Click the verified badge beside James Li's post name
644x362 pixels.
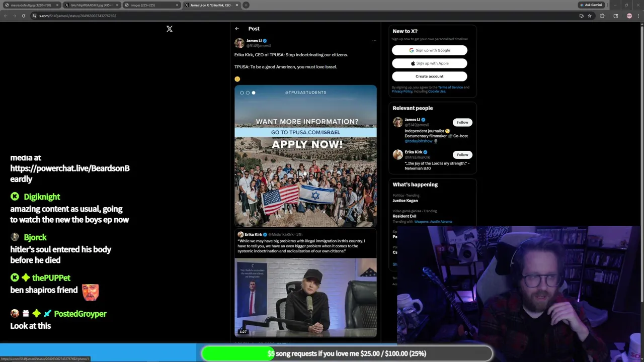(x=265, y=41)
